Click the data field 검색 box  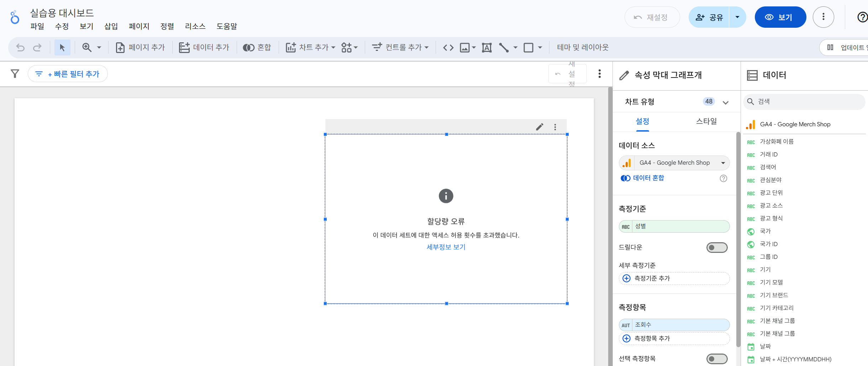point(804,102)
